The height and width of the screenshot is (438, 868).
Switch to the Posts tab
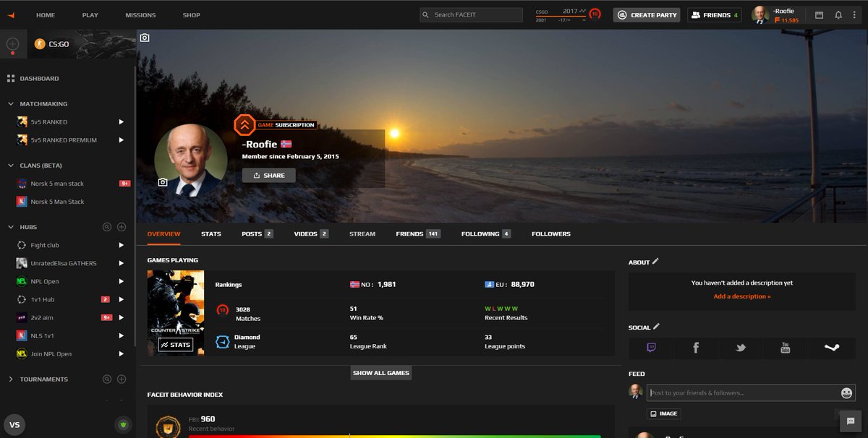(257, 233)
